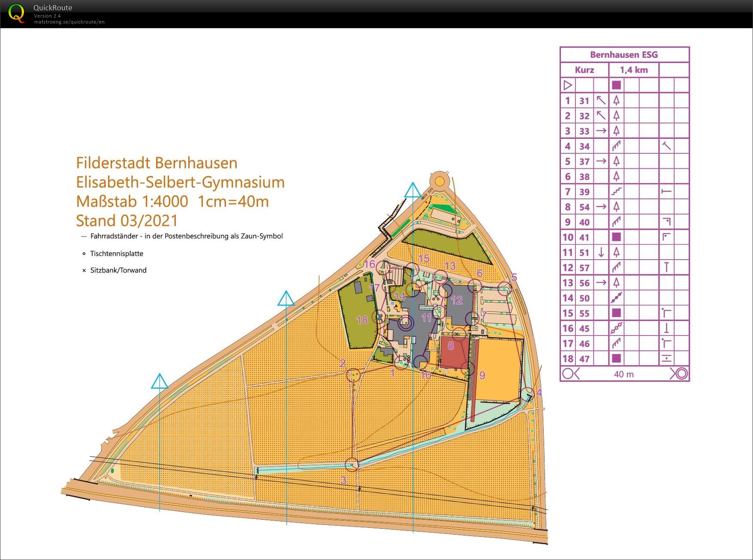The image size is (753, 560).
Task: Select control circle 2 on the map
Action: 353,375
